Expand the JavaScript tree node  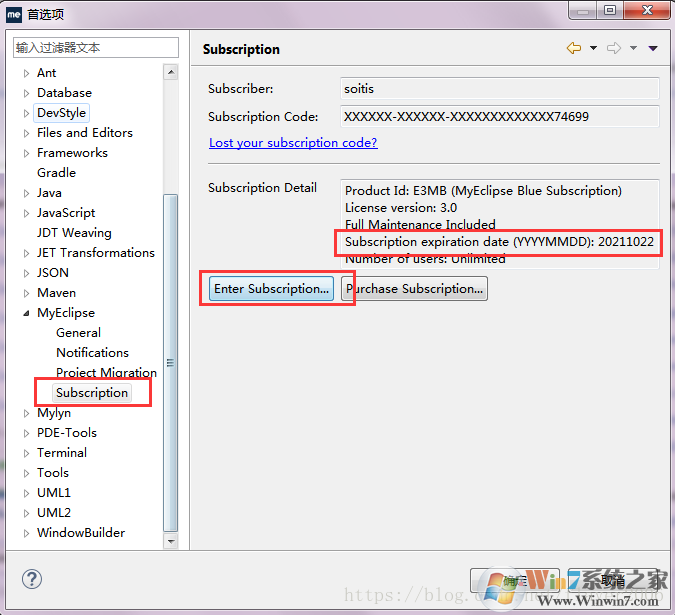click(26, 213)
